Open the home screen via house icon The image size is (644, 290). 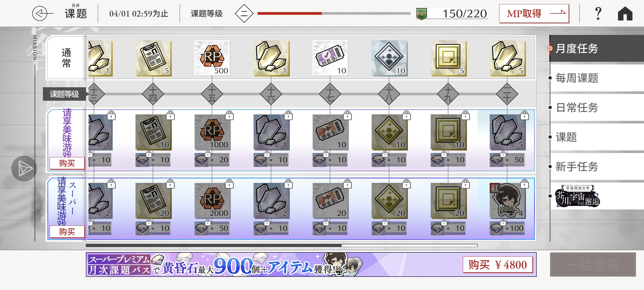click(625, 13)
